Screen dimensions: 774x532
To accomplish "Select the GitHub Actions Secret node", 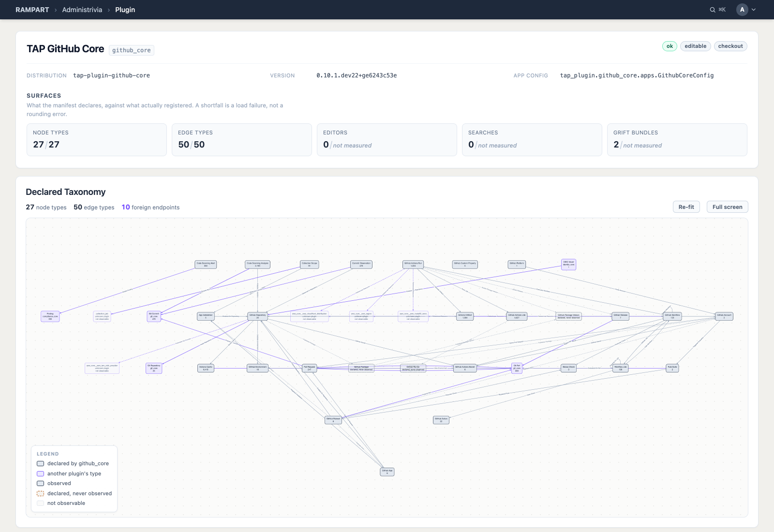I will [x=465, y=368].
